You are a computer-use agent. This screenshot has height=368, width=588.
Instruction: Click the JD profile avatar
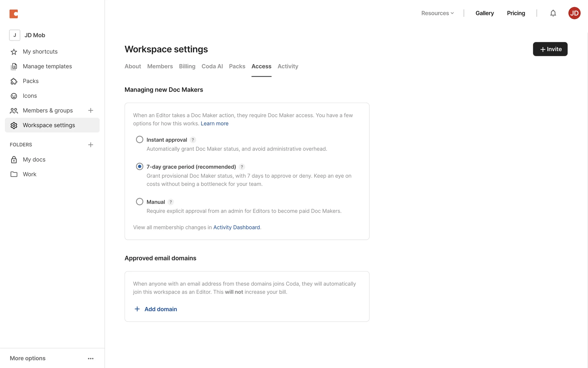click(x=574, y=13)
